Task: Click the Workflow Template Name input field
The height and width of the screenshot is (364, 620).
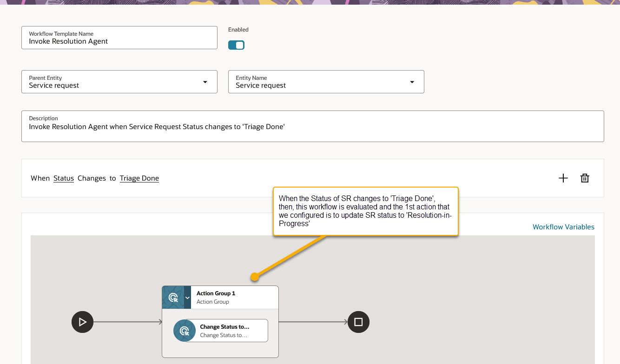Action: pos(119,41)
